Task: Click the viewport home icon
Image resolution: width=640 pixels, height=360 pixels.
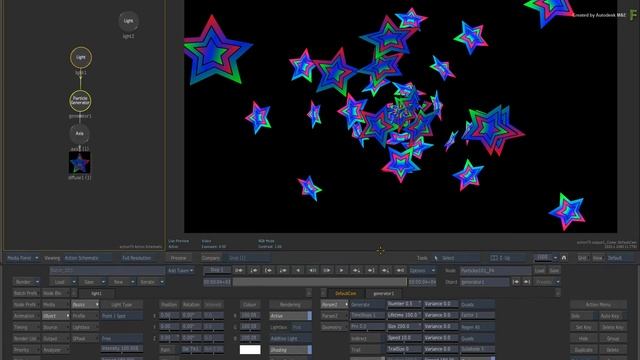Action: tap(564, 258)
